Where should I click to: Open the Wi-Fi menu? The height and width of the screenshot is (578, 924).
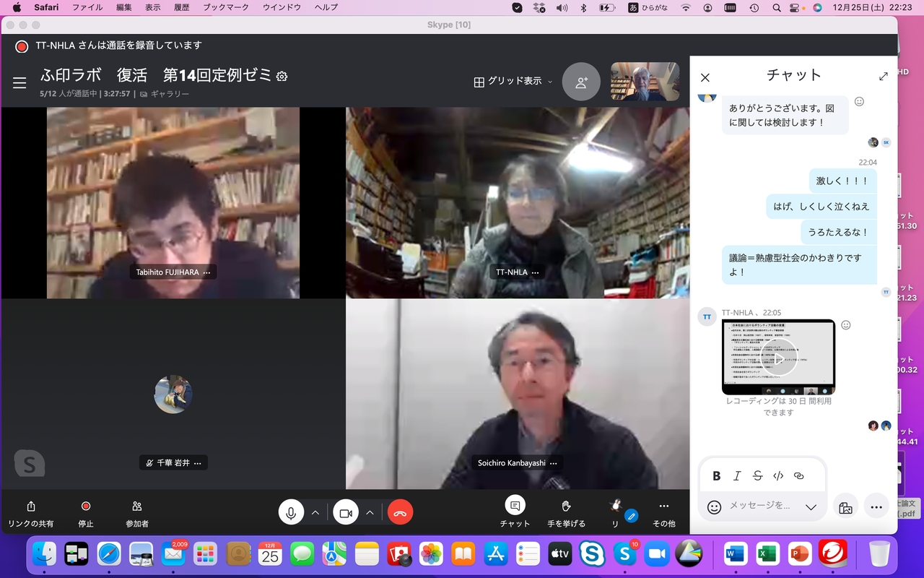(686, 7)
